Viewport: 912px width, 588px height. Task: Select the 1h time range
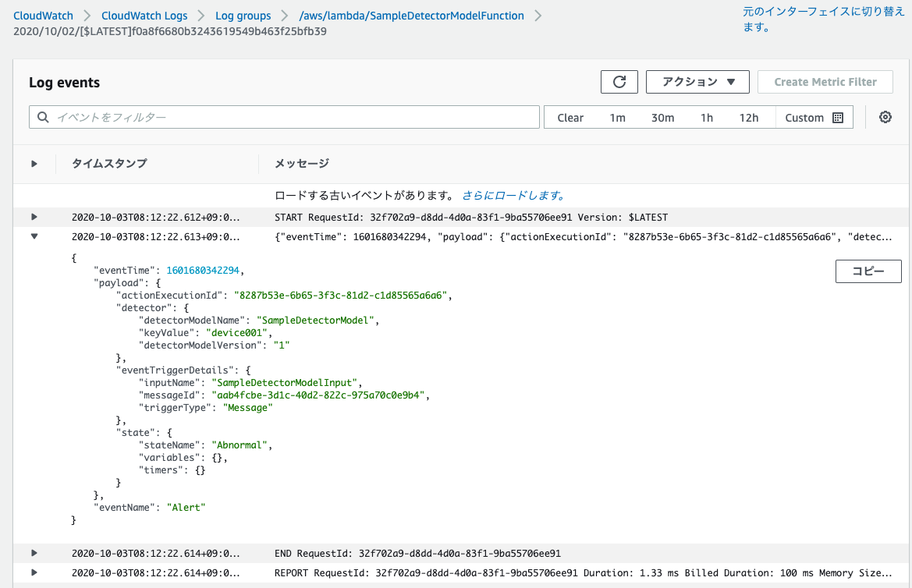pos(706,117)
